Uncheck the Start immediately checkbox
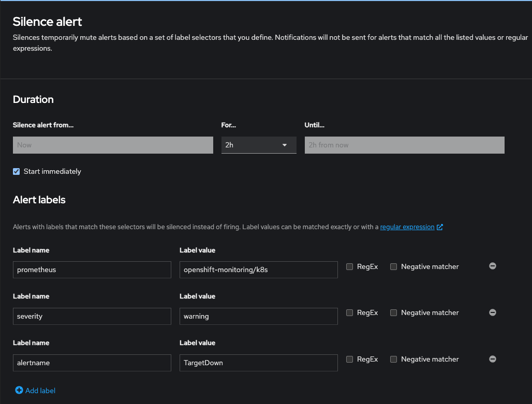This screenshot has height=404, width=532. (17, 172)
